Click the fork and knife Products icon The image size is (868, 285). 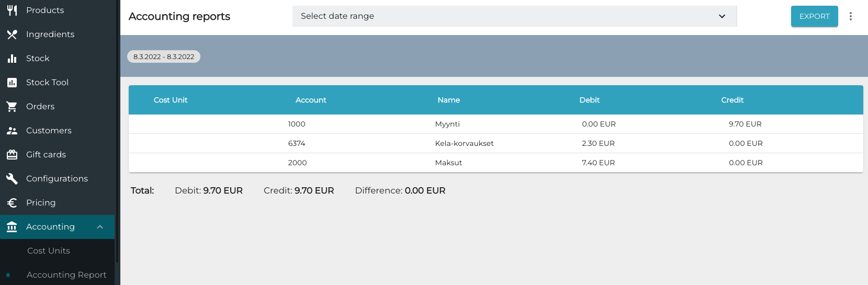click(x=12, y=10)
